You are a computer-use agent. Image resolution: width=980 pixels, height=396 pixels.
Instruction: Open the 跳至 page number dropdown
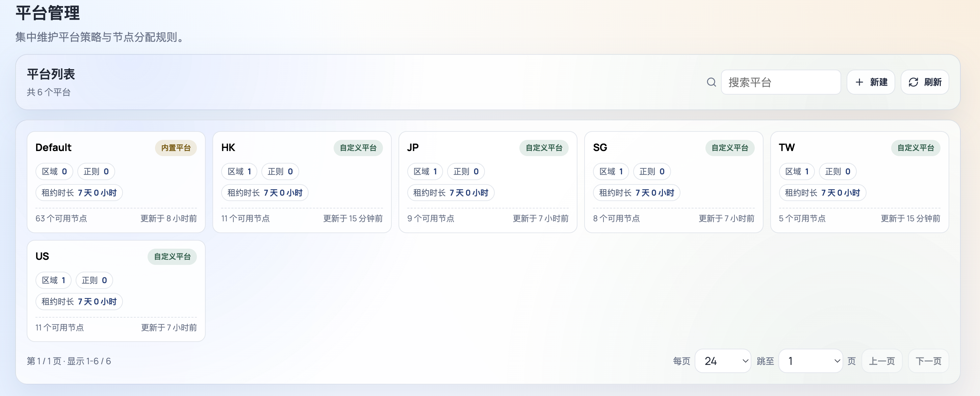[810, 361]
